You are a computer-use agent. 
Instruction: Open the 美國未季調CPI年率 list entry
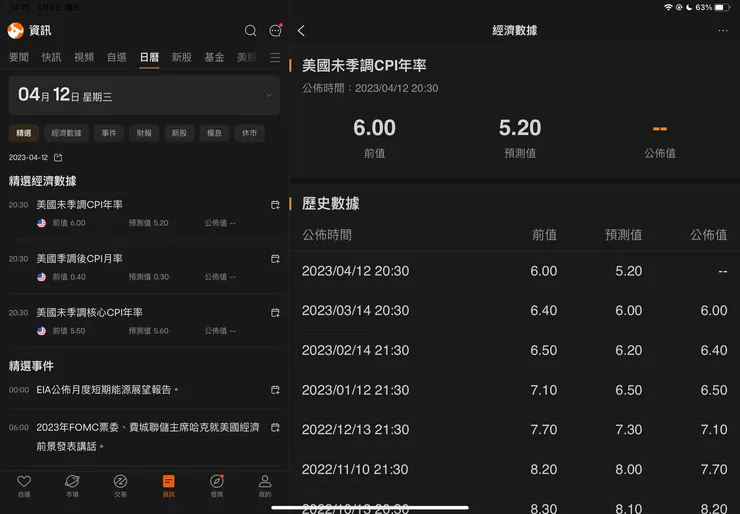point(144,213)
